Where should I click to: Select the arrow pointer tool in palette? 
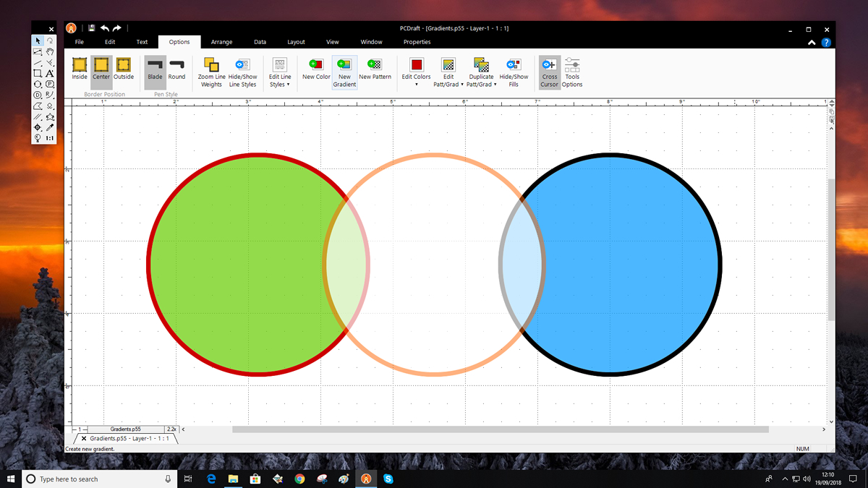pyautogui.click(x=38, y=41)
